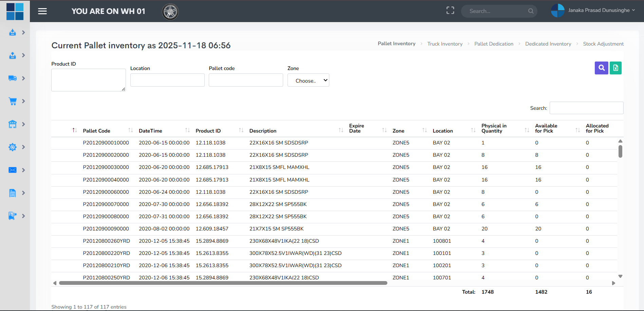
Task: Focus the table Search input box
Action: coord(586,108)
